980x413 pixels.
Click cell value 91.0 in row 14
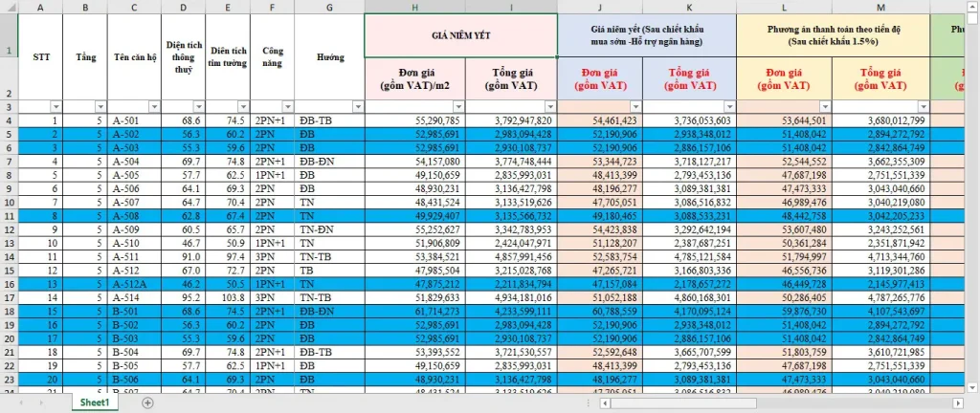(183, 258)
